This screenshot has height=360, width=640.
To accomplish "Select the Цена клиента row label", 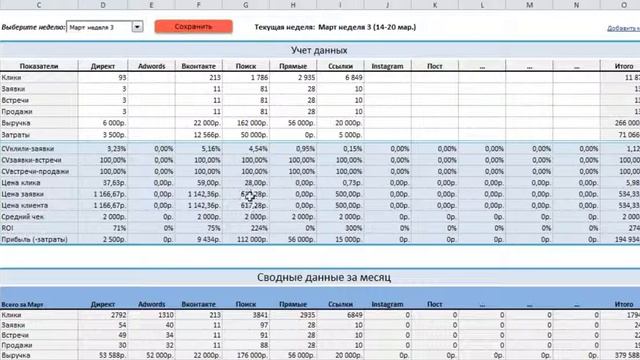I will tap(39, 205).
